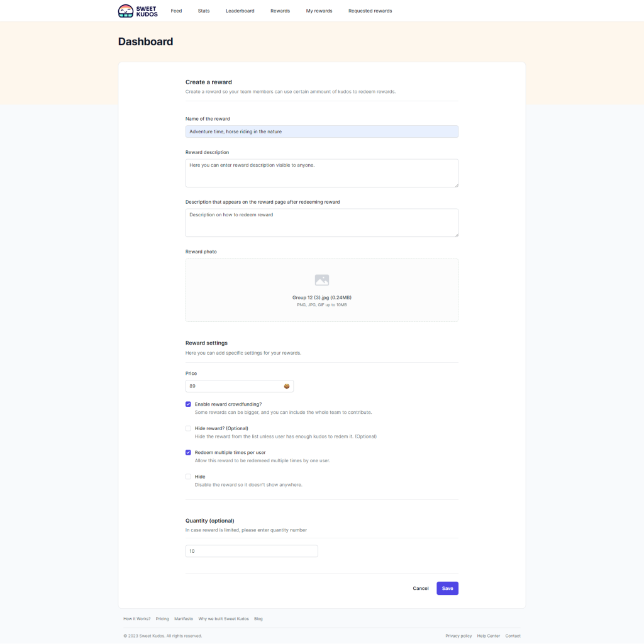The height and width of the screenshot is (644, 644).
Task: Click the cookie kudos icon in Price field
Action: (x=287, y=386)
